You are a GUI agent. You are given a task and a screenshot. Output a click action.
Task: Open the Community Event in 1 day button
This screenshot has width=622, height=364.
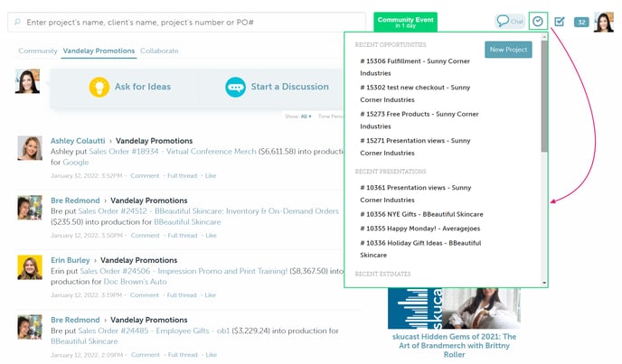(x=405, y=22)
